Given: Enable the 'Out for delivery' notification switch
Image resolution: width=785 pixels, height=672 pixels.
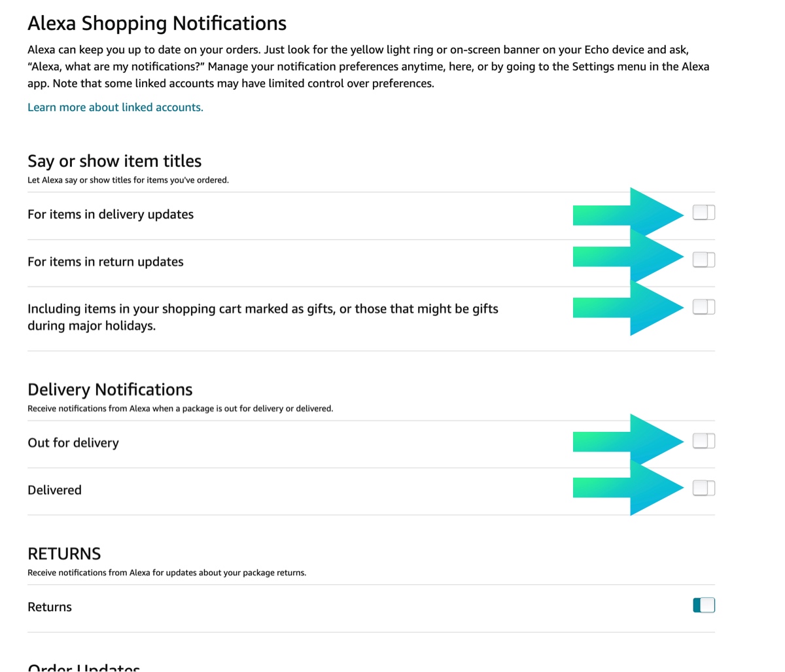Looking at the screenshot, I should pos(703,441).
